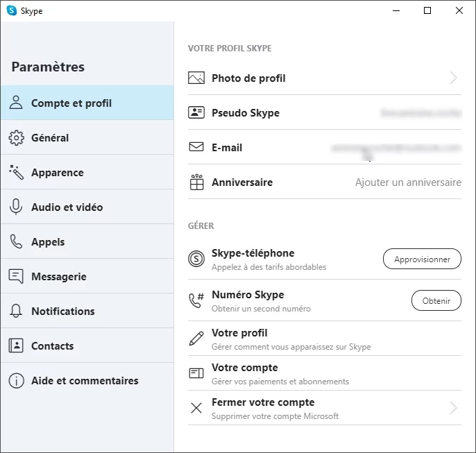Click the address book Contacts icon
Viewport: 476px width, 453px height.
pyautogui.click(x=16, y=345)
